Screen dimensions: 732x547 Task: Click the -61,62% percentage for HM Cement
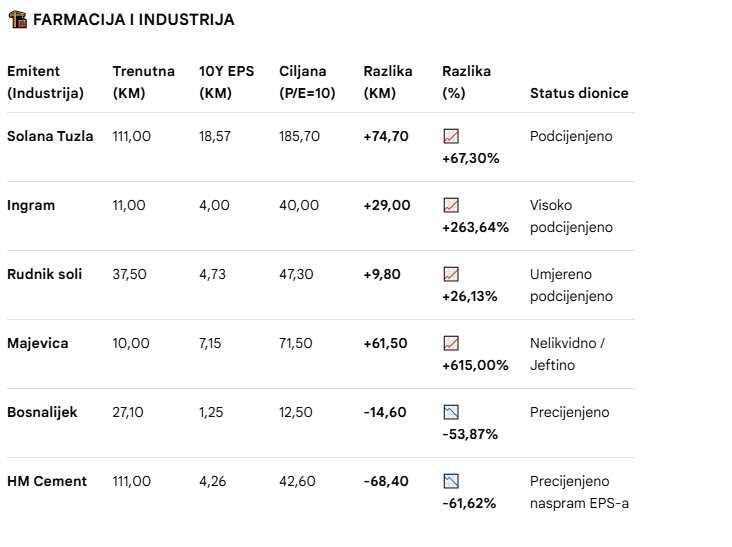pos(469,504)
